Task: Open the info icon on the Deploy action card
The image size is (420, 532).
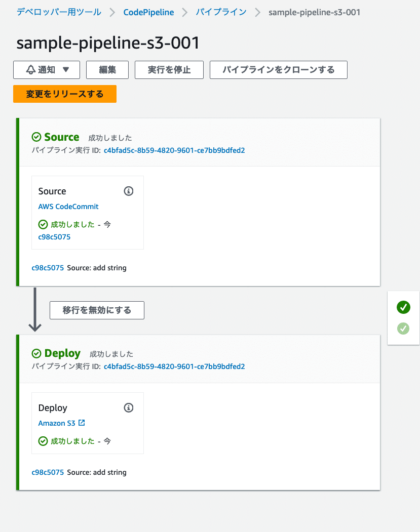Action: (x=129, y=407)
